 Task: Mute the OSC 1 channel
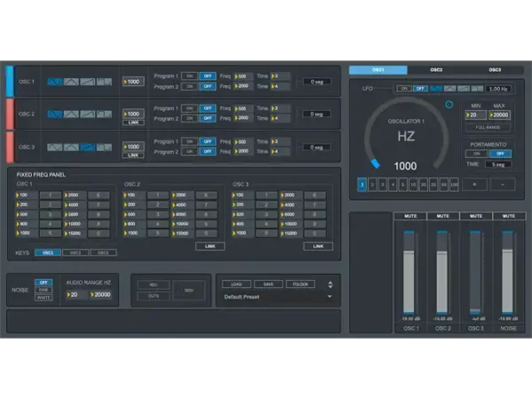tap(411, 216)
